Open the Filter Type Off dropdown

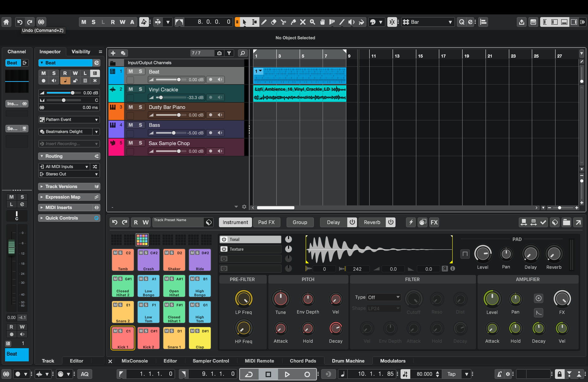pyautogui.click(x=384, y=297)
